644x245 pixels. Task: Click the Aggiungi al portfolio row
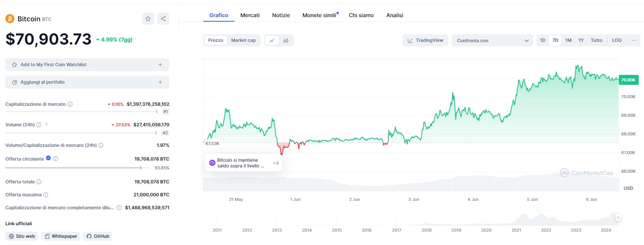[87, 82]
